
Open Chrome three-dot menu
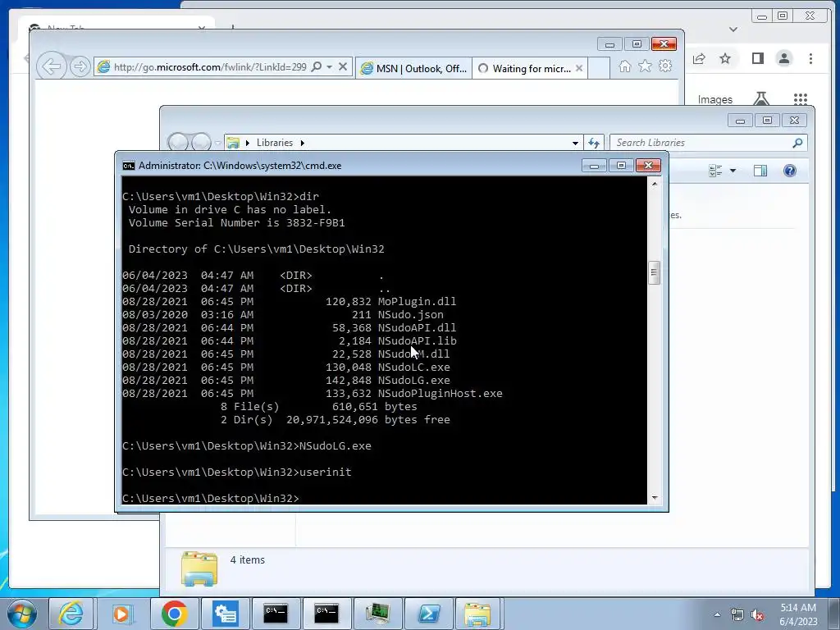click(x=810, y=58)
